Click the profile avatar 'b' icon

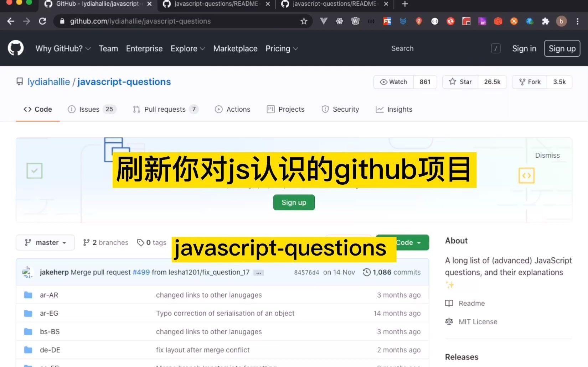[x=561, y=21]
